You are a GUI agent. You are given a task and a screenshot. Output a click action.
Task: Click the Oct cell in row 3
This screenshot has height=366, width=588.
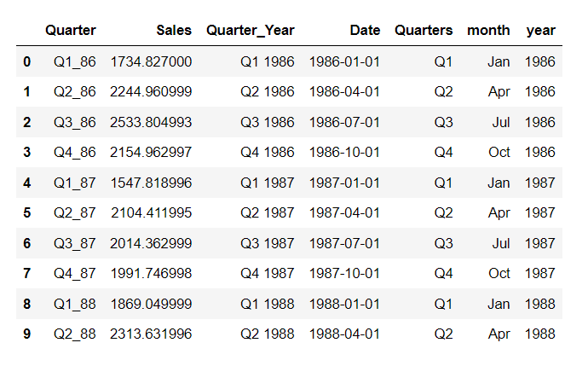[499, 153]
